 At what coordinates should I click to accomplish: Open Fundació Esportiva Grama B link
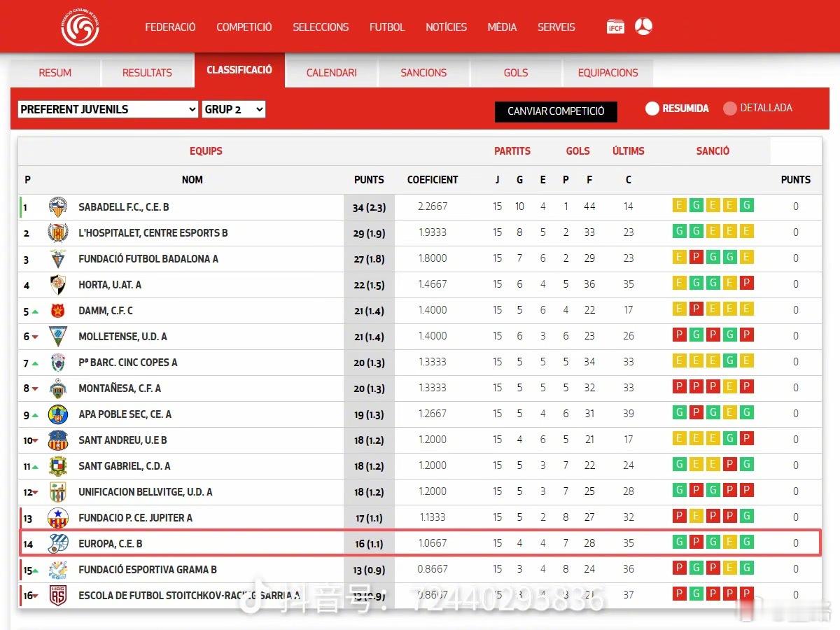148,570
